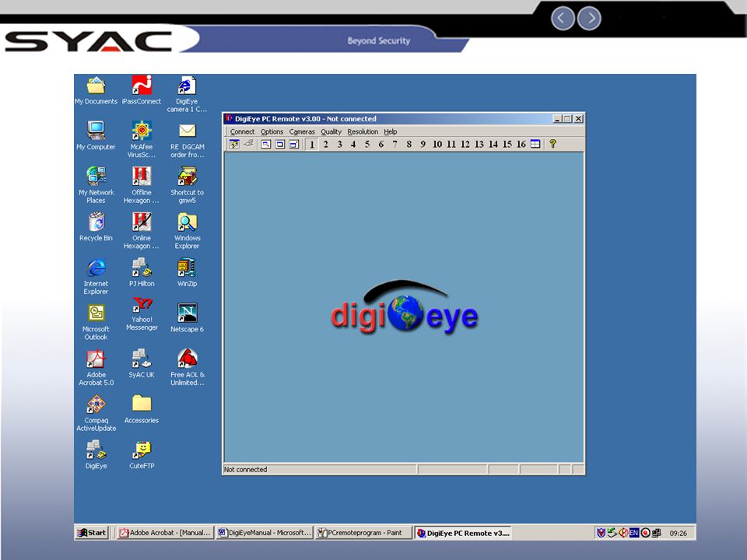Image resolution: width=747 pixels, height=560 pixels.
Task: Select camera 2 in the toolbar
Action: click(326, 144)
